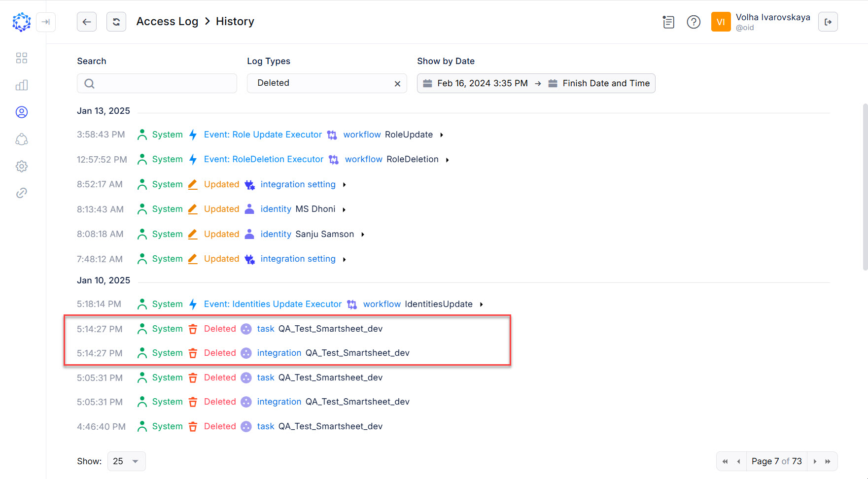Open Event: Identities Update Executor link

273,304
